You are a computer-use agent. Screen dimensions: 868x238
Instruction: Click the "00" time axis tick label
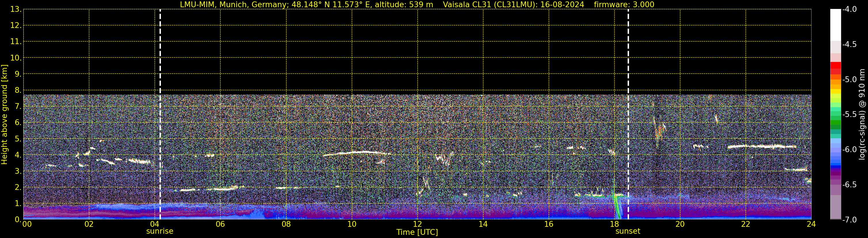click(26, 224)
